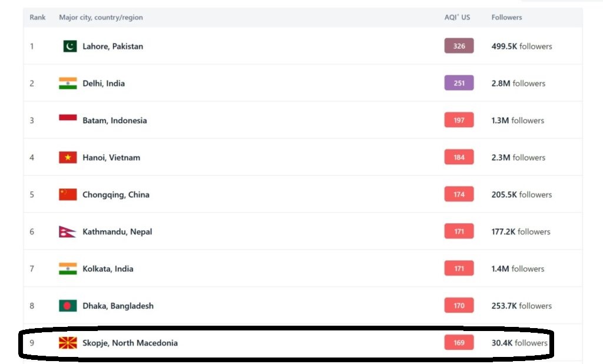
Task: Click the North Macedonia flag icon
Action: [68, 343]
